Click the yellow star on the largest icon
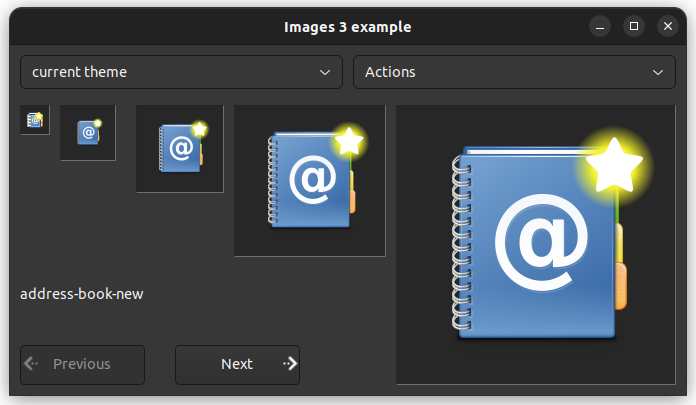Image resolution: width=696 pixels, height=405 pixels. point(612,166)
